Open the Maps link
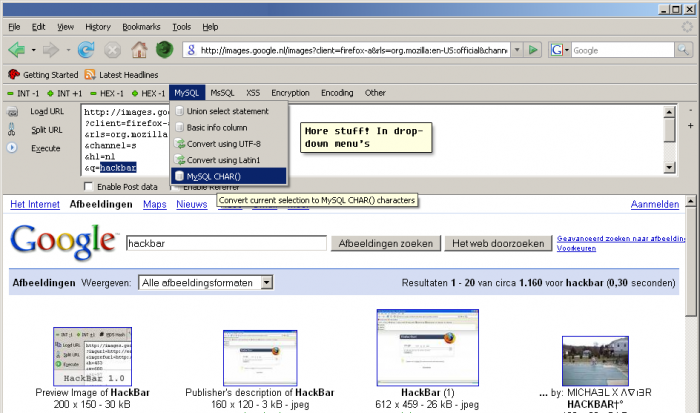This screenshot has height=413, width=700. point(154,204)
